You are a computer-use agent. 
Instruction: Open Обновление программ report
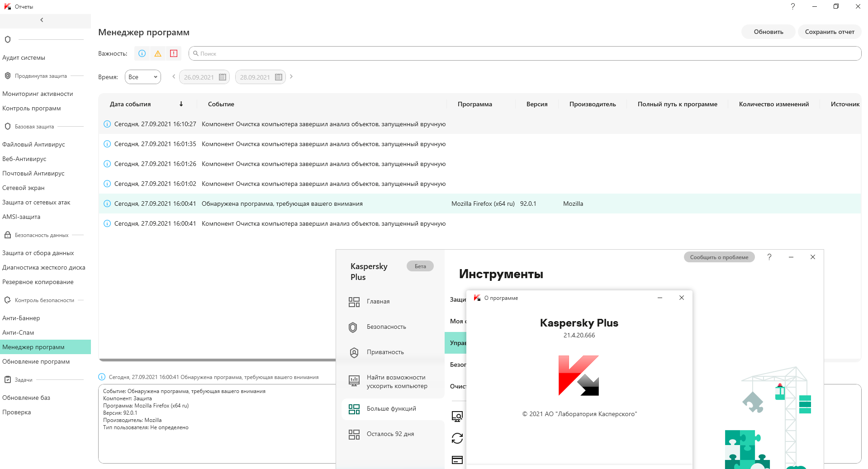click(x=36, y=361)
